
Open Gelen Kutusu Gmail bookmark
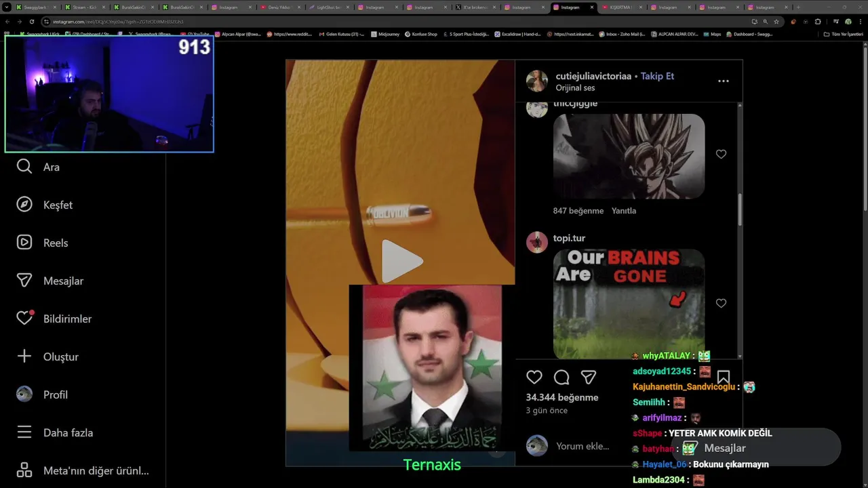click(x=341, y=34)
